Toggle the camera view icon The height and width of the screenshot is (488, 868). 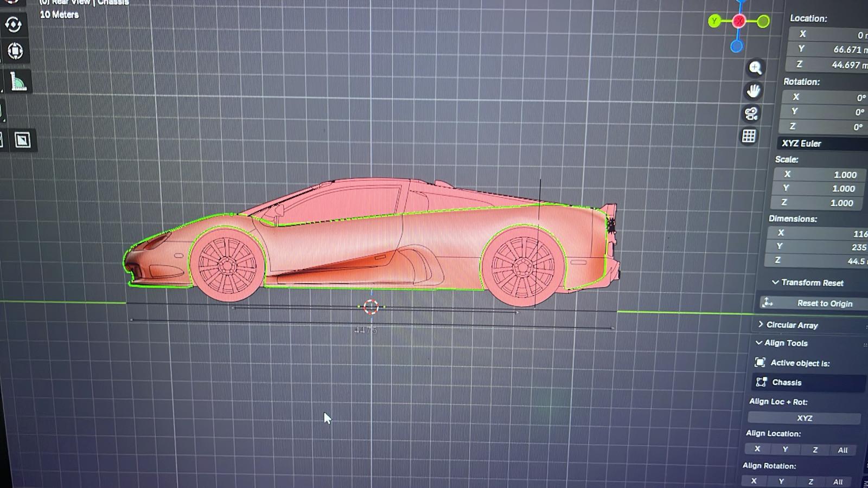coord(751,113)
